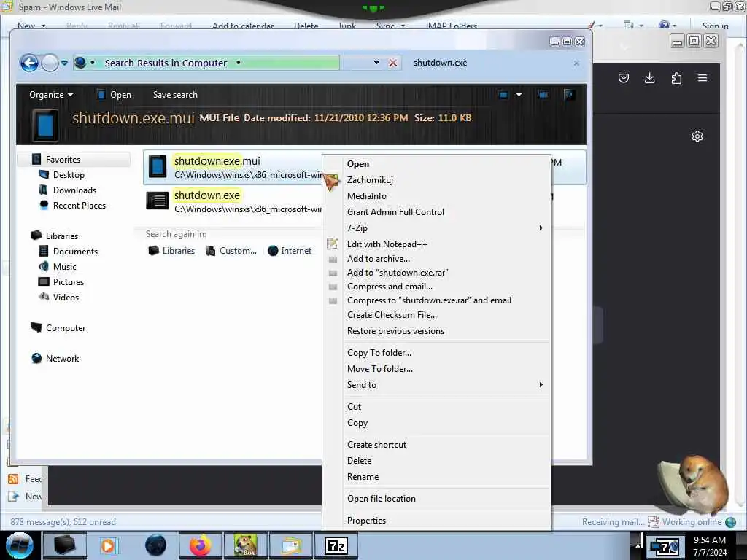Click the Firefox Pocket icon
The width and height of the screenshot is (747, 560).
point(624,78)
